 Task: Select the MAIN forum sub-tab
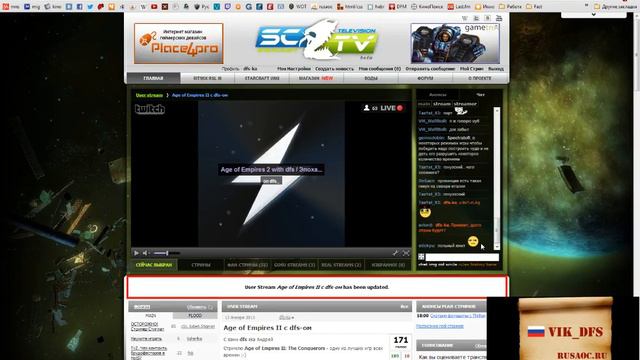pyautogui.click(x=151, y=316)
